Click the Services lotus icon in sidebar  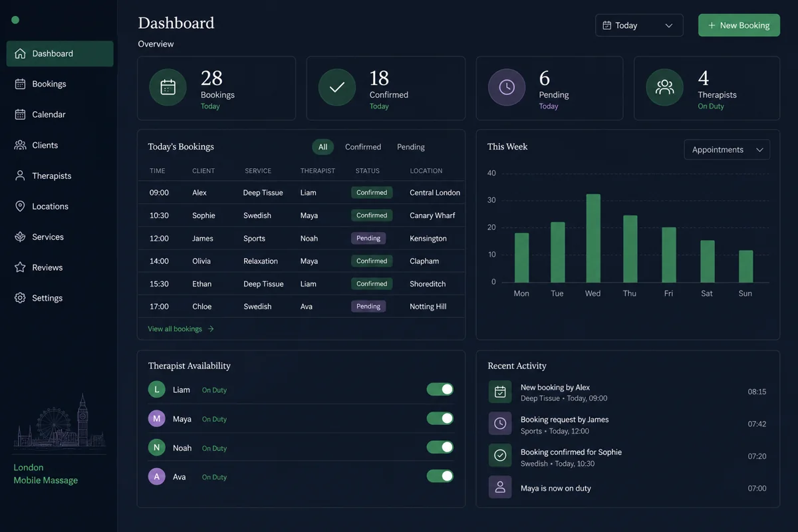click(x=20, y=237)
